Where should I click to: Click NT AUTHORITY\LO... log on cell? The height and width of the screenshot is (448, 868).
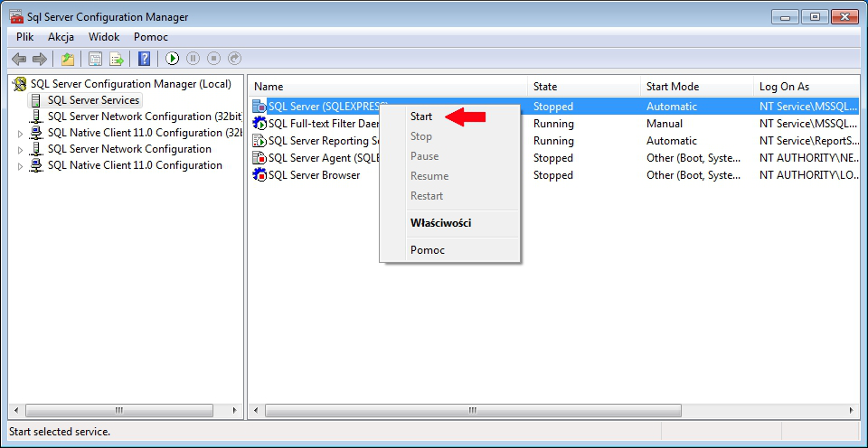click(809, 175)
